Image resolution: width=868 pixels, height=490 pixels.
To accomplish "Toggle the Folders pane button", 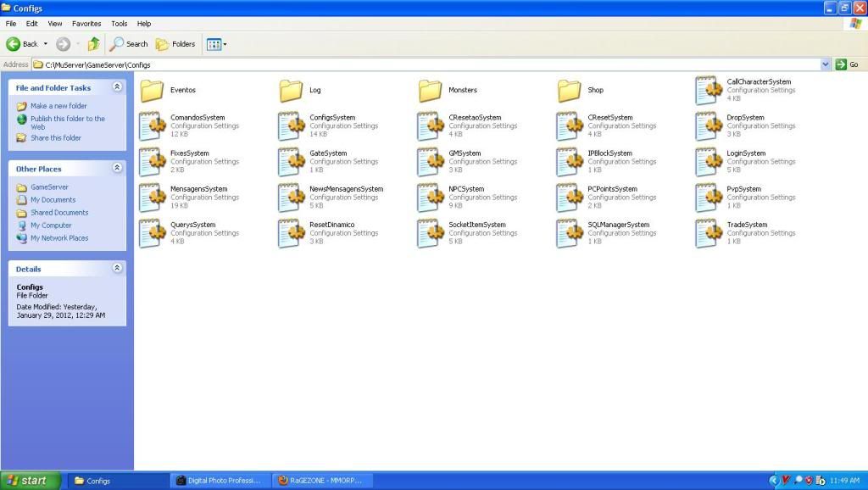I will (175, 44).
